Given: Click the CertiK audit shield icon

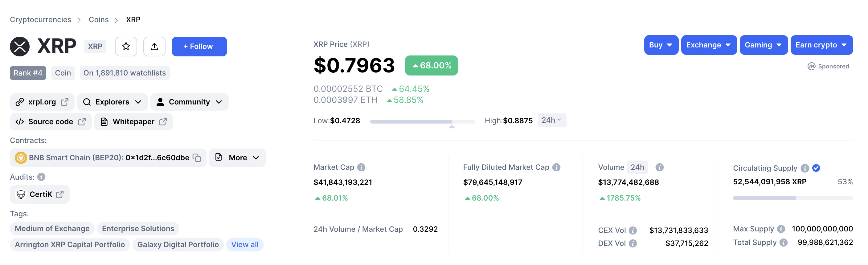Looking at the screenshot, I should pyautogui.click(x=21, y=194).
